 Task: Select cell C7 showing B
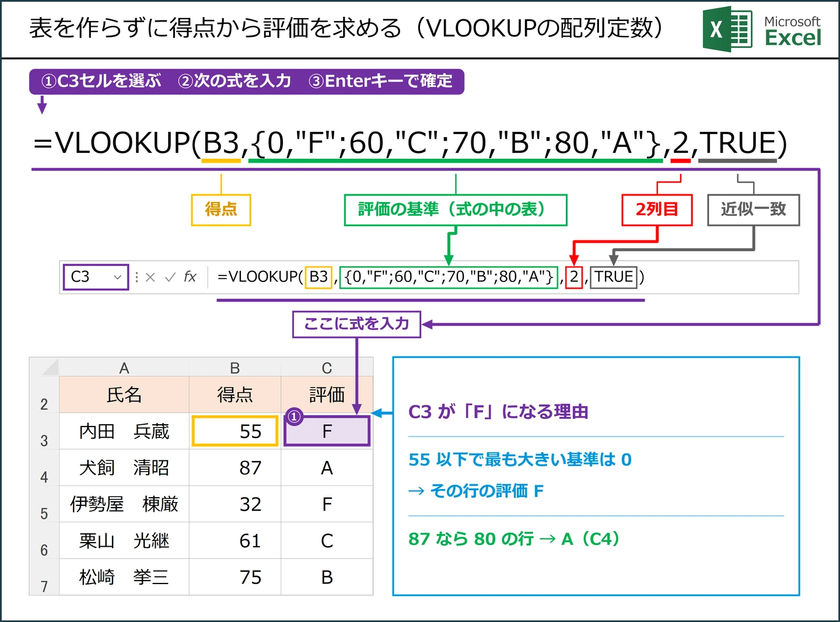[x=327, y=577]
